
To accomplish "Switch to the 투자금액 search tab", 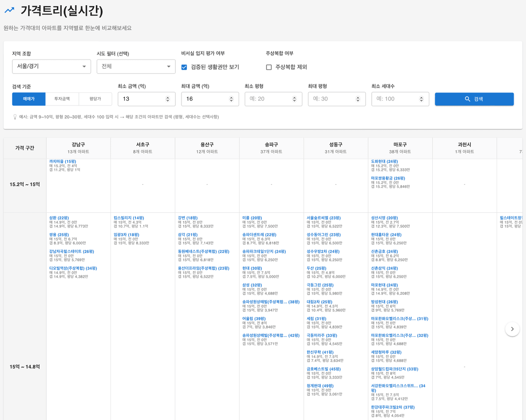I will (62, 99).
